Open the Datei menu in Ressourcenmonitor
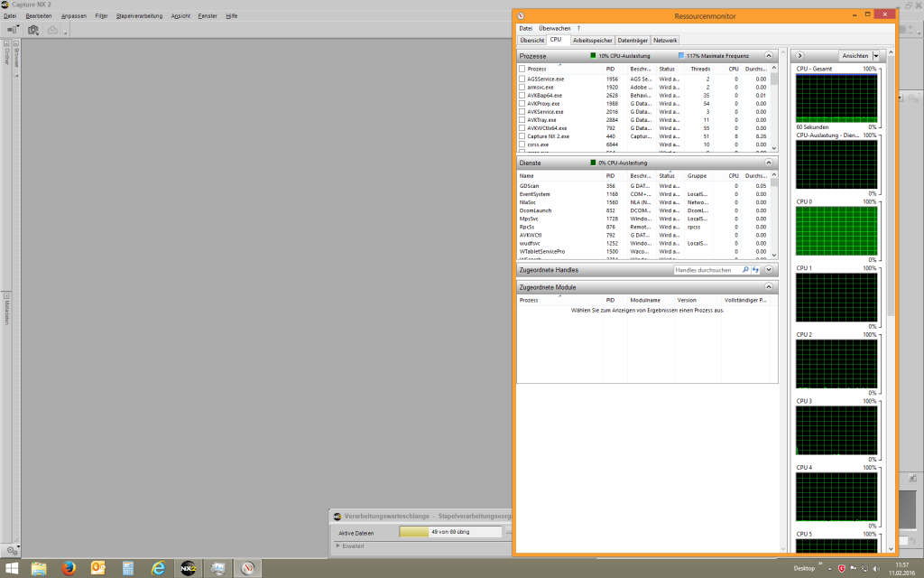The height and width of the screenshot is (578, 924). tap(526, 28)
